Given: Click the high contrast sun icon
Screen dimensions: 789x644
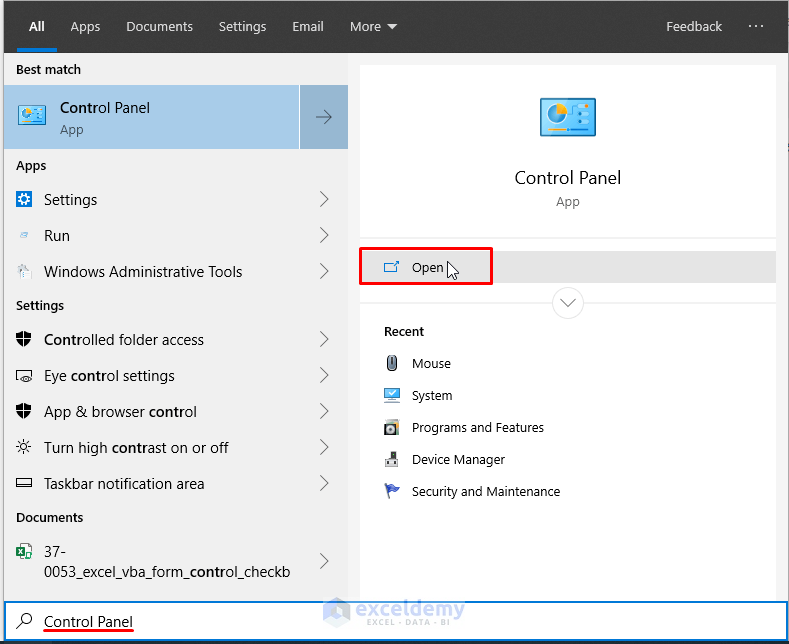Looking at the screenshot, I should tap(24, 447).
